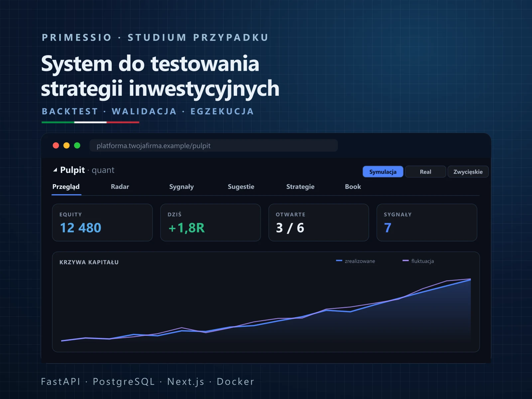Click the Otwarte card value 3 / 6
This screenshot has width=532, height=399.
click(290, 228)
